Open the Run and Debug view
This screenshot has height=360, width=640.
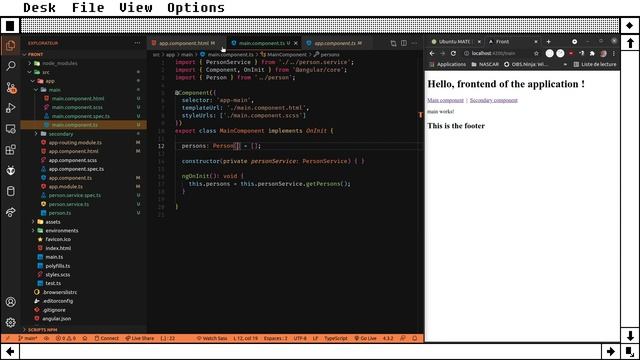pos(11,108)
